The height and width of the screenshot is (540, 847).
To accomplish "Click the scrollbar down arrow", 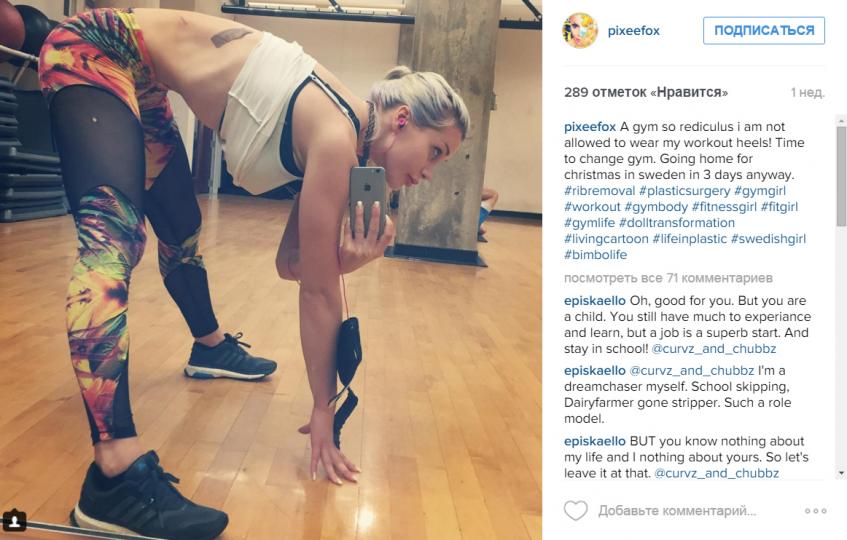I will 841,473.
